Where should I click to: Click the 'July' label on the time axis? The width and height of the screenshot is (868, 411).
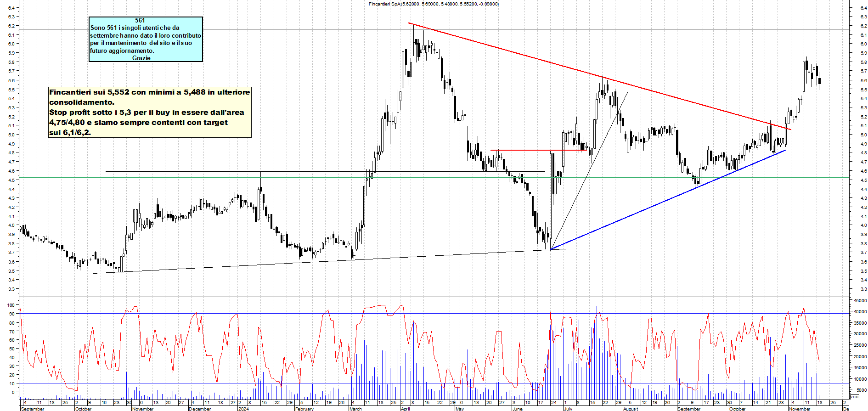568,409
